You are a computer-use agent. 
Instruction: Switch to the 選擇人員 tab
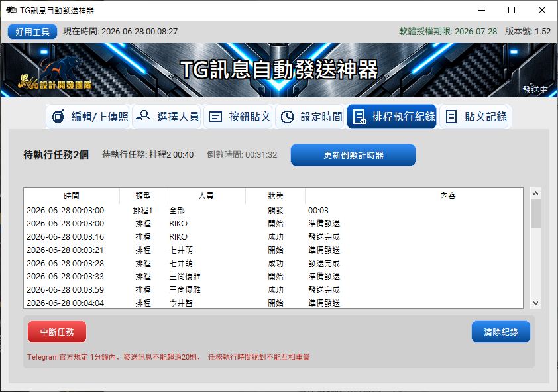pyautogui.click(x=166, y=117)
